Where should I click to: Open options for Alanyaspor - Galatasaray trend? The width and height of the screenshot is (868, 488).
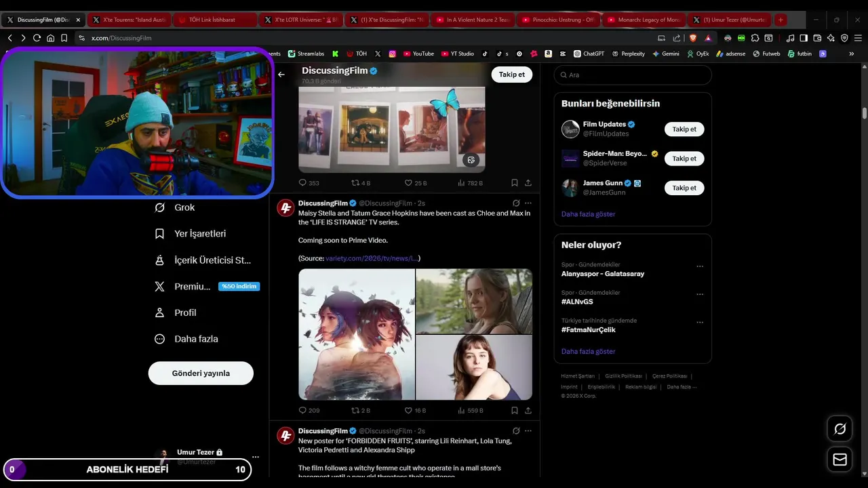point(700,267)
